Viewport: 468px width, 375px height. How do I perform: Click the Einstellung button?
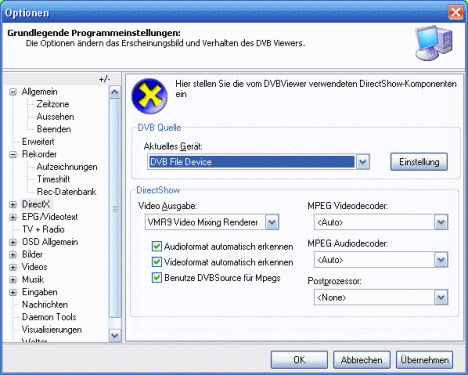click(419, 162)
